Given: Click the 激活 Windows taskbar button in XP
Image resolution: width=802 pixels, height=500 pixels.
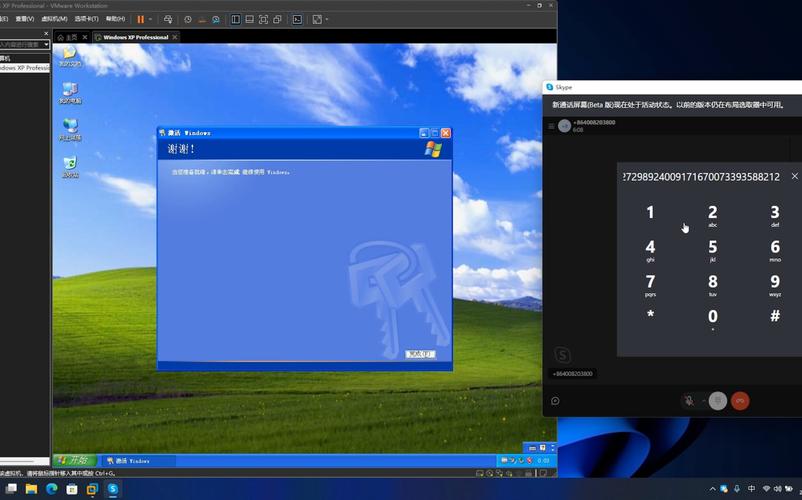Looking at the screenshot, I should (138, 461).
